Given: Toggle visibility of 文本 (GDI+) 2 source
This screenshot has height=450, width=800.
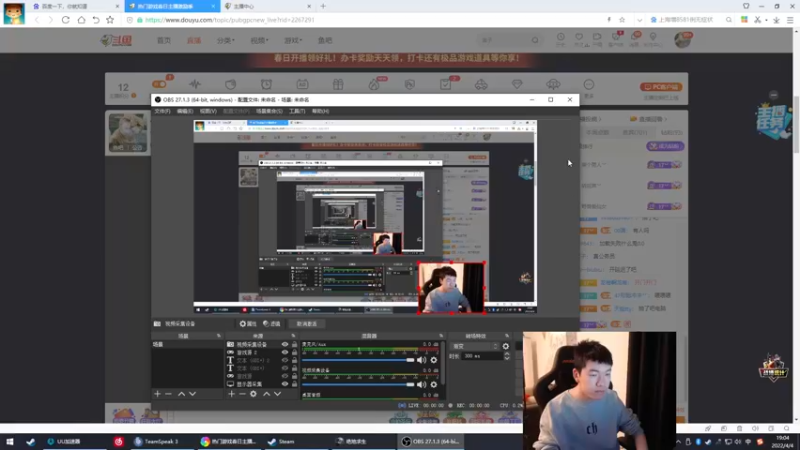Looking at the screenshot, I should 285,360.
